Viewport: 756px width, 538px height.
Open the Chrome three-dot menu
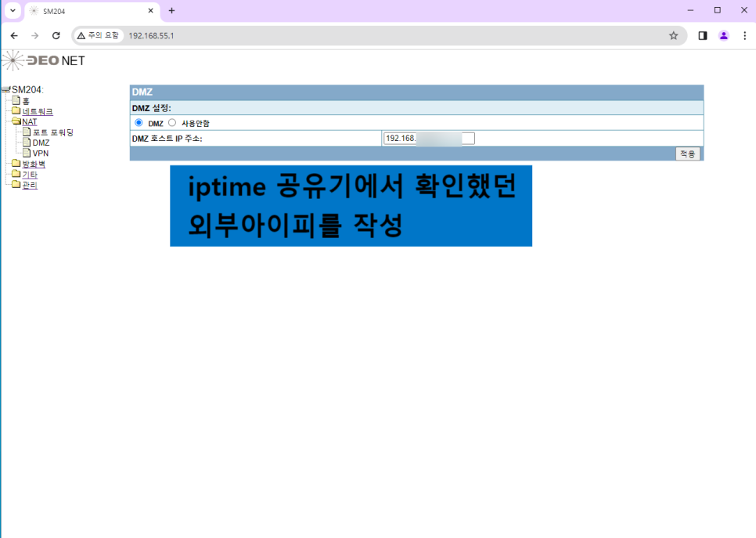click(x=744, y=36)
